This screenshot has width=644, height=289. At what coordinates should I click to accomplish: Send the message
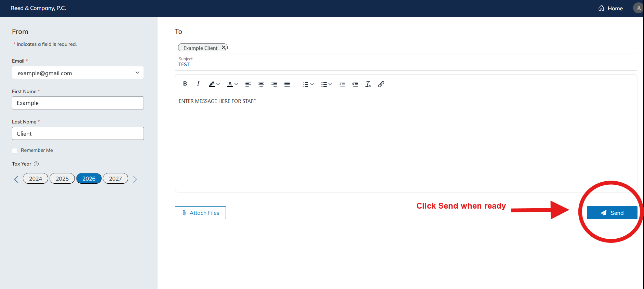tap(612, 213)
